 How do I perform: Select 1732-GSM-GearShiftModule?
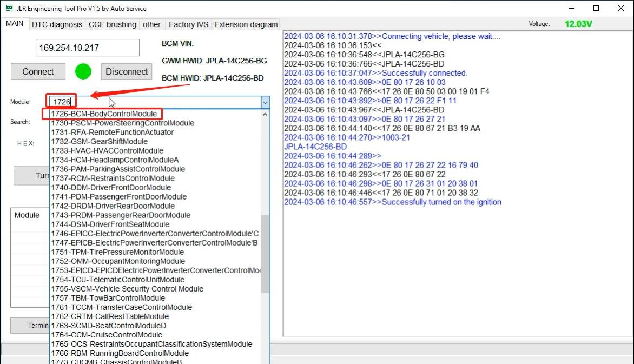[x=155, y=141]
